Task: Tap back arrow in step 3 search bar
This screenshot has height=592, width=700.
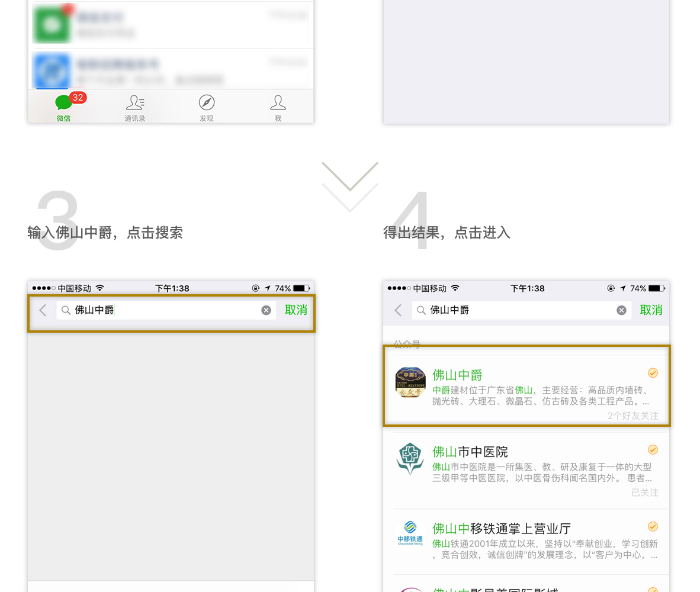Action: (x=43, y=310)
